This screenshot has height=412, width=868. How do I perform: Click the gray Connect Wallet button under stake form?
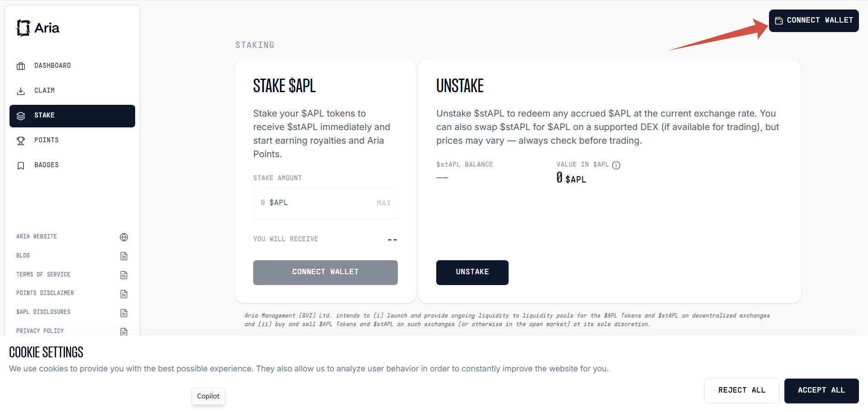tap(325, 272)
